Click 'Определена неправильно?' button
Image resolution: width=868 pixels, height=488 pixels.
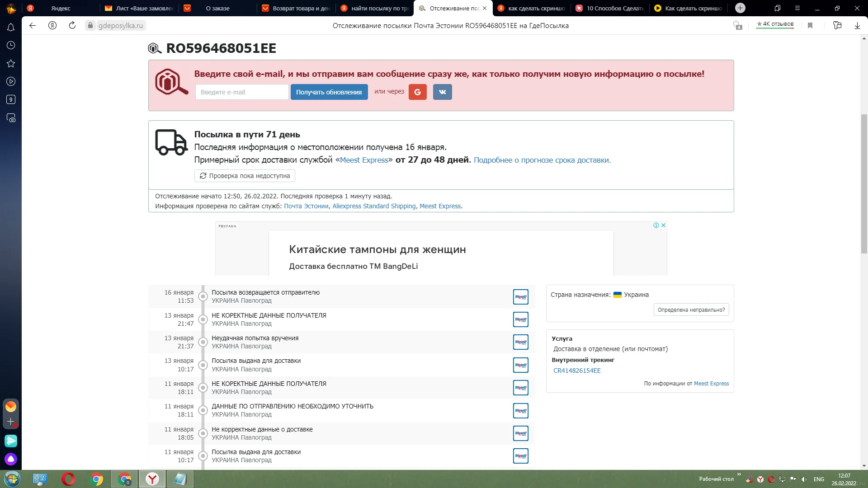click(691, 310)
